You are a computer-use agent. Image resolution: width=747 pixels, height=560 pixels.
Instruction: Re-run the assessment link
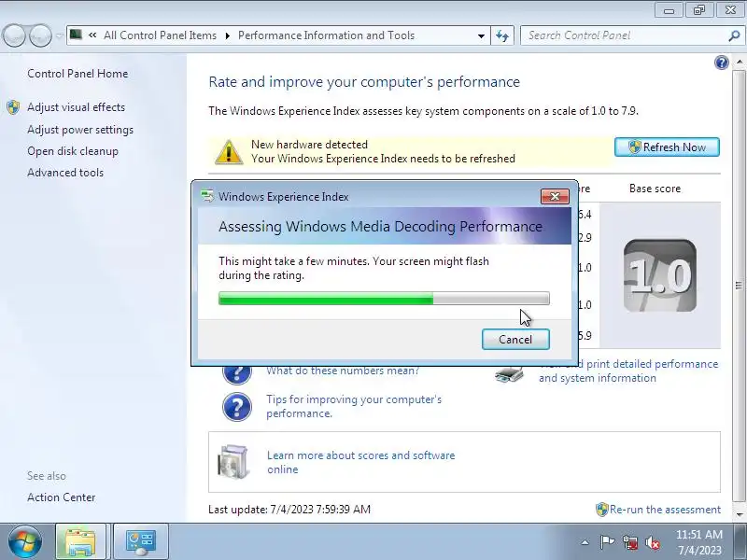click(x=665, y=510)
